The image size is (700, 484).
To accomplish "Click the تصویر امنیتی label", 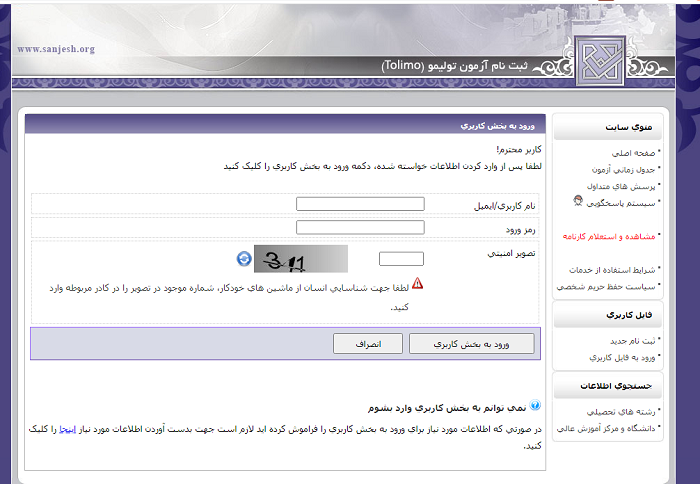I will tap(511, 254).
